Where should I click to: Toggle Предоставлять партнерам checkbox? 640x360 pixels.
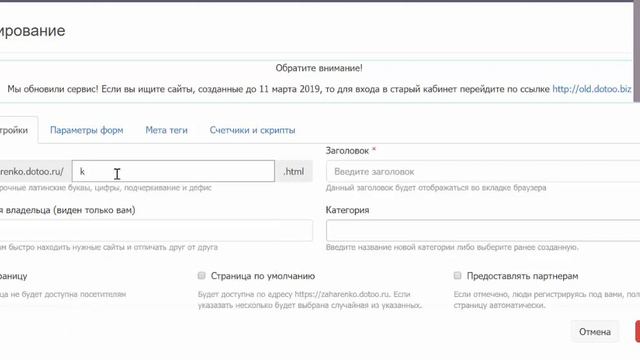pyautogui.click(x=458, y=276)
